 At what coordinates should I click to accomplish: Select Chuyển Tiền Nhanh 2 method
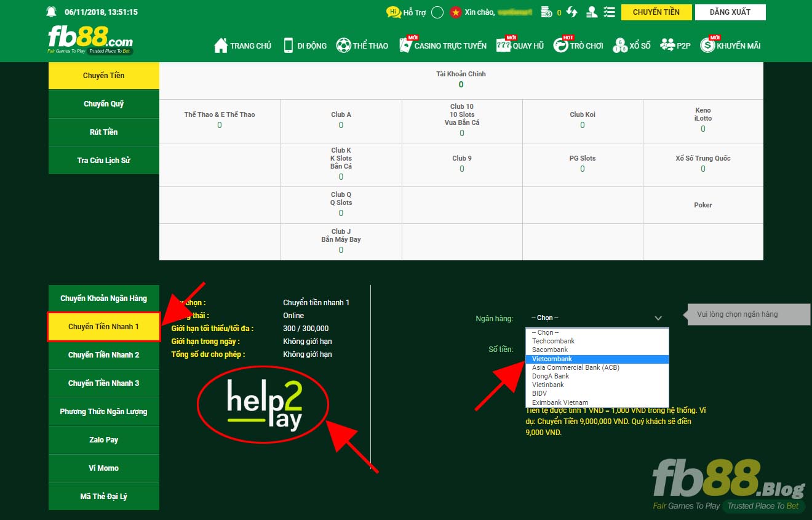coord(103,355)
